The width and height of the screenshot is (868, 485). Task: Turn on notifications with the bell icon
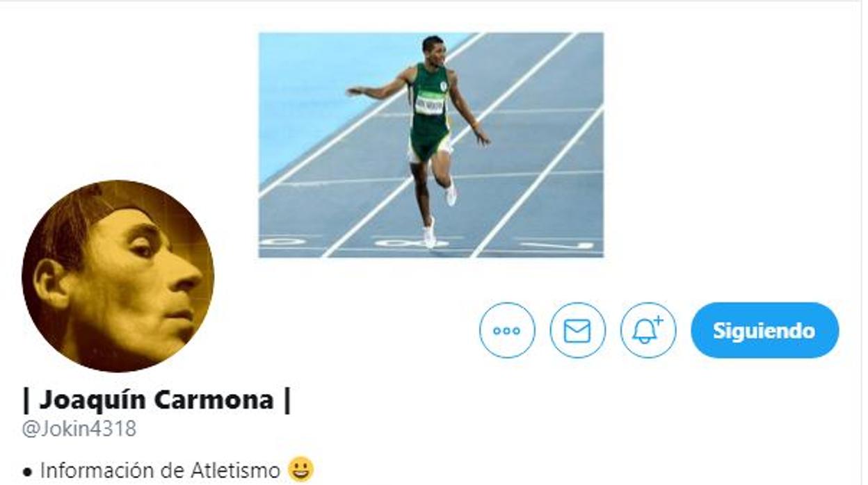click(x=648, y=330)
